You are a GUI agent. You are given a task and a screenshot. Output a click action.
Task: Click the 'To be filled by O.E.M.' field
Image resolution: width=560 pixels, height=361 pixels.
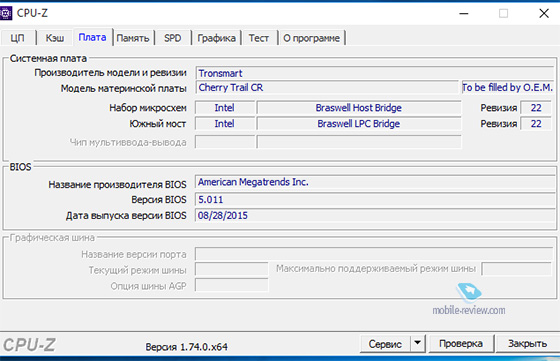pos(508,87)
